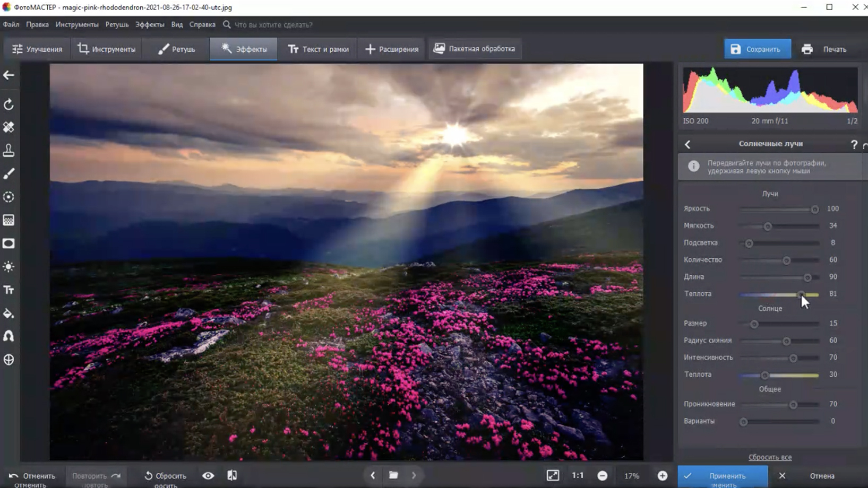Select the vignette tool icon

pos(9,243)
